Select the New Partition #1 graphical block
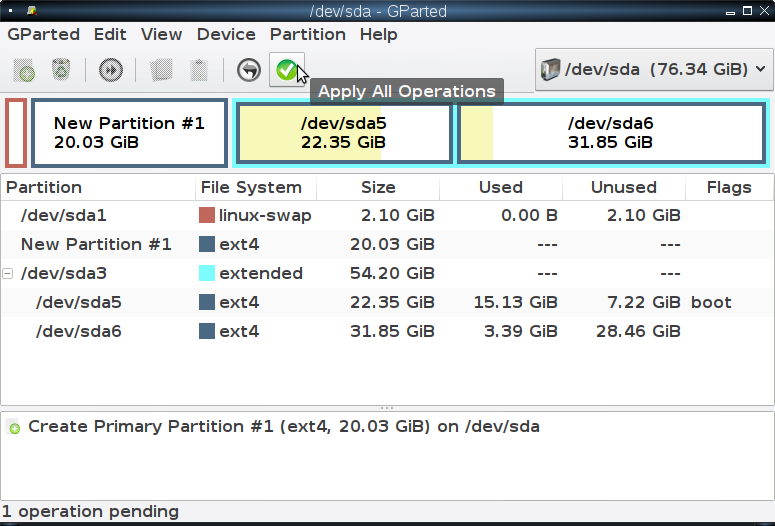 pyautogui.click(x=129, y=133)
